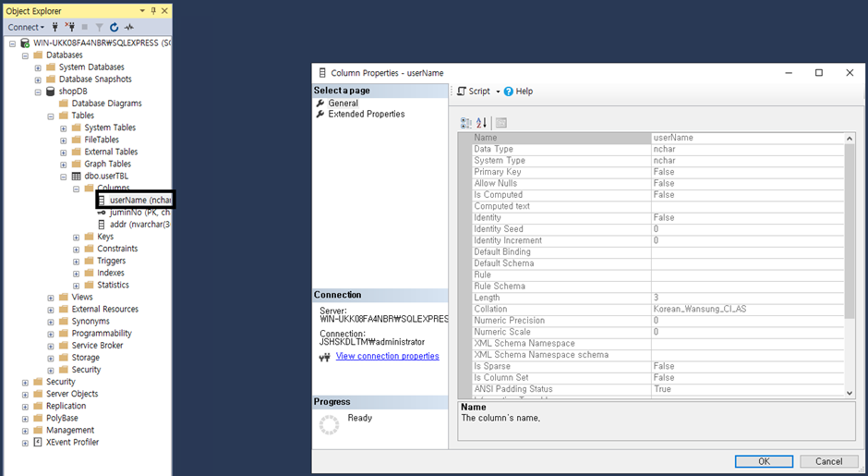This screenshot has width=868, height=476.
Task: Select the Service Broker folder
Action: tap(97, 346)
